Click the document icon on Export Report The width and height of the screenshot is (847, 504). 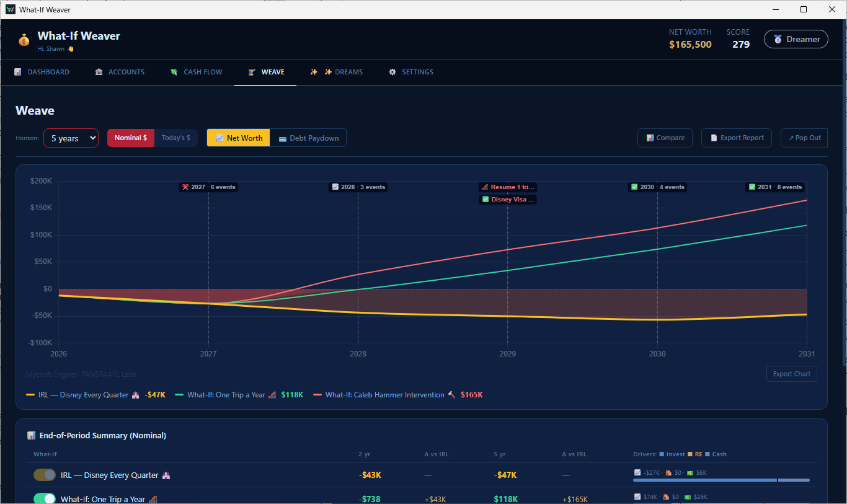coord(714,138)
